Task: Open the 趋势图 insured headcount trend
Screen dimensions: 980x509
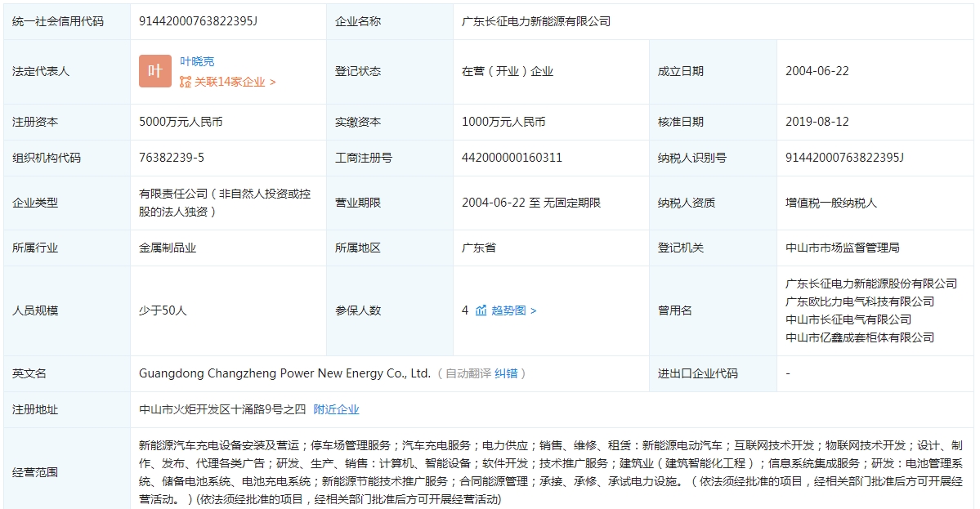Action: [512, 310]
